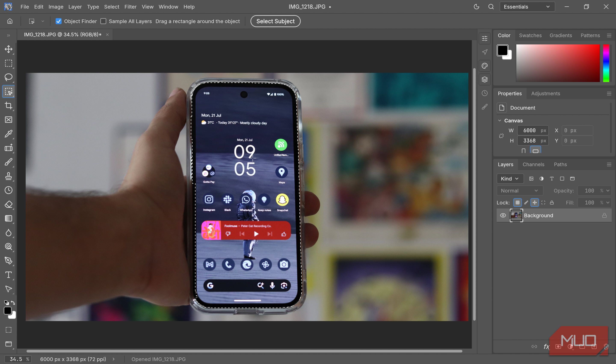Hide the Background layer with eye icon
This screenshot has width=616, height=364.
[x=503, y=215]
